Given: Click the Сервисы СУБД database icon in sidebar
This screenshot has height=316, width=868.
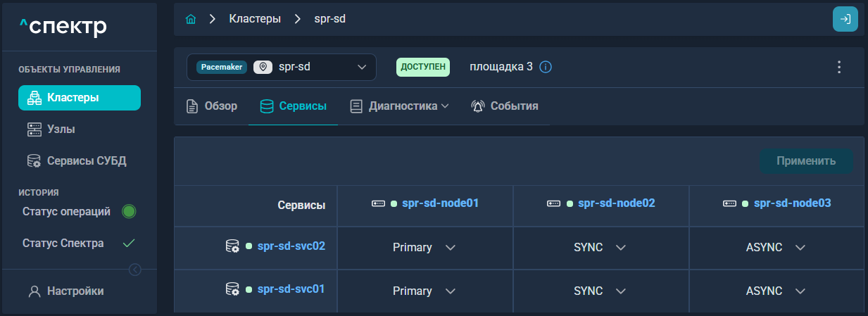Looking at the screenshot, I should (34, 161).
